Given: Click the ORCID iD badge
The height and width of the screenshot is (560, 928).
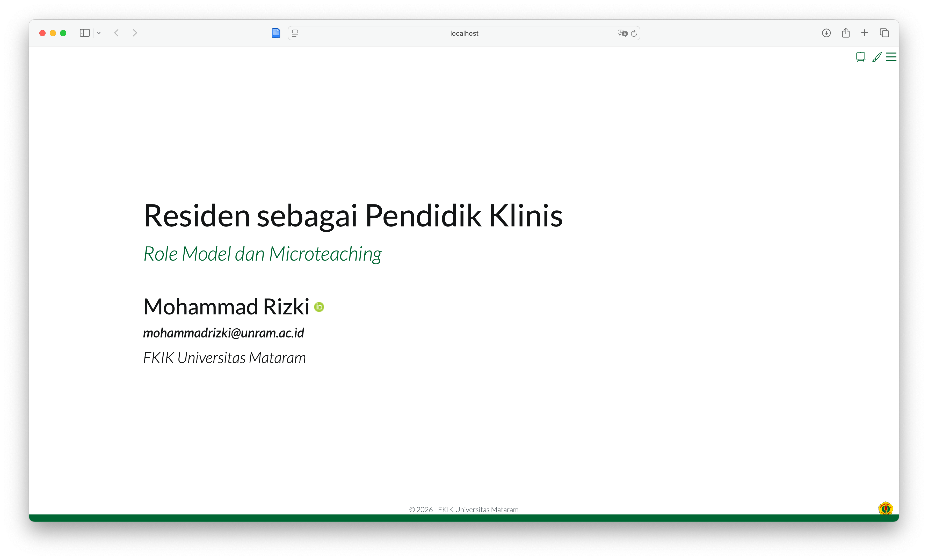Looking at the screenshot, I should tap(319, 307).
